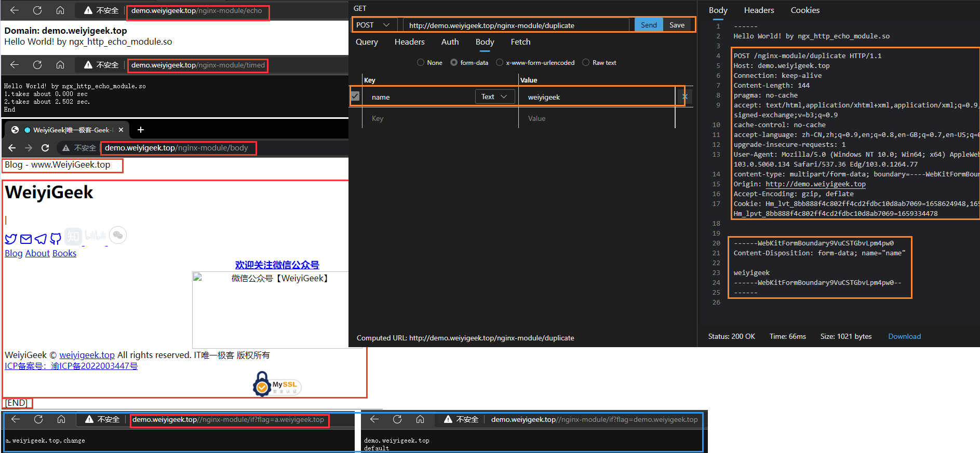Switch to the Fetch tab

[520, 42]
